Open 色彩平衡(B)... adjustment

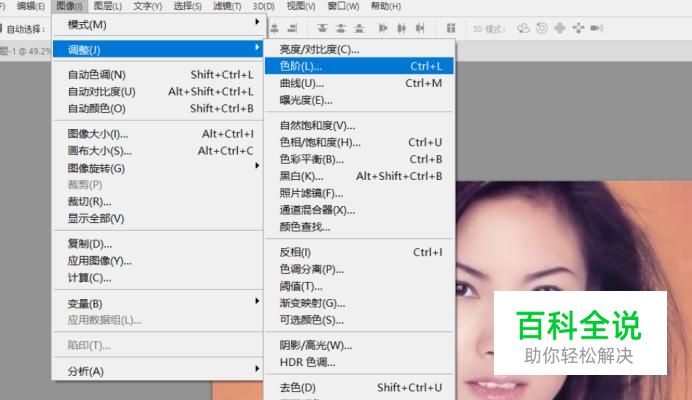(x=359, y=159)
